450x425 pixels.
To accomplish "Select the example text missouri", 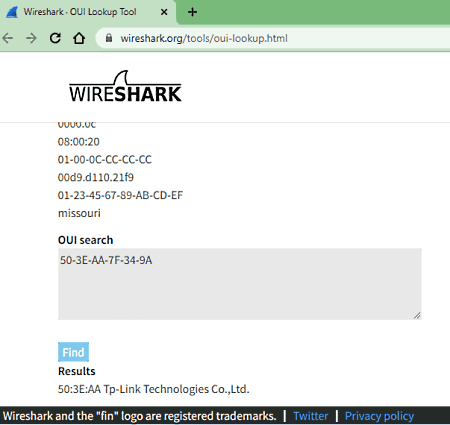I will (79, 213).
